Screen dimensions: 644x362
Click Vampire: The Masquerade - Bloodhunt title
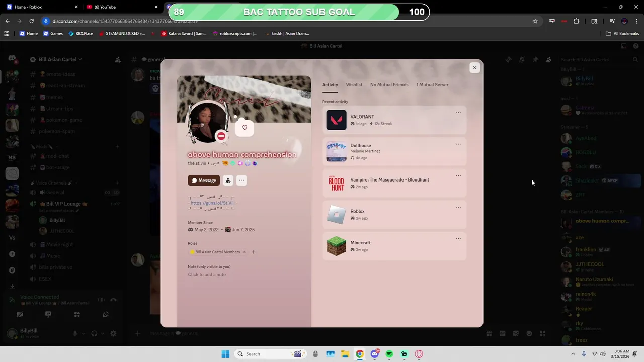389,179
